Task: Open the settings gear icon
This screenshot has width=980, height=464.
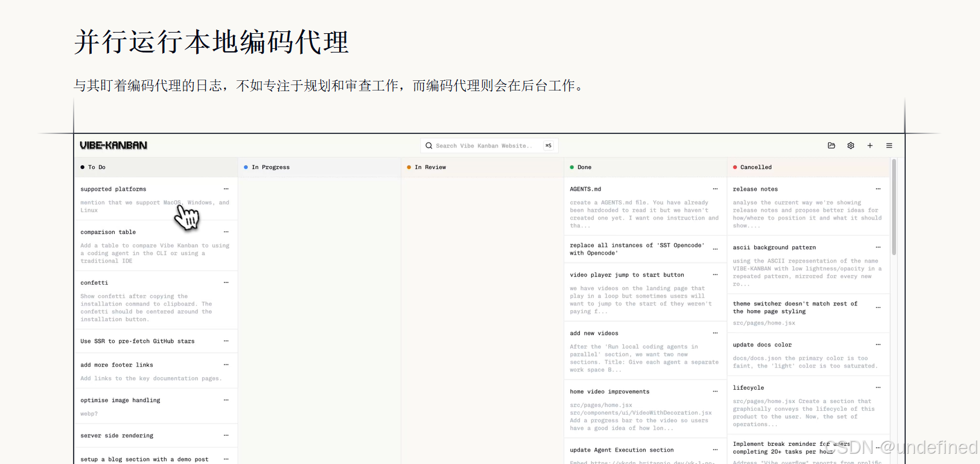Action: 851,145
